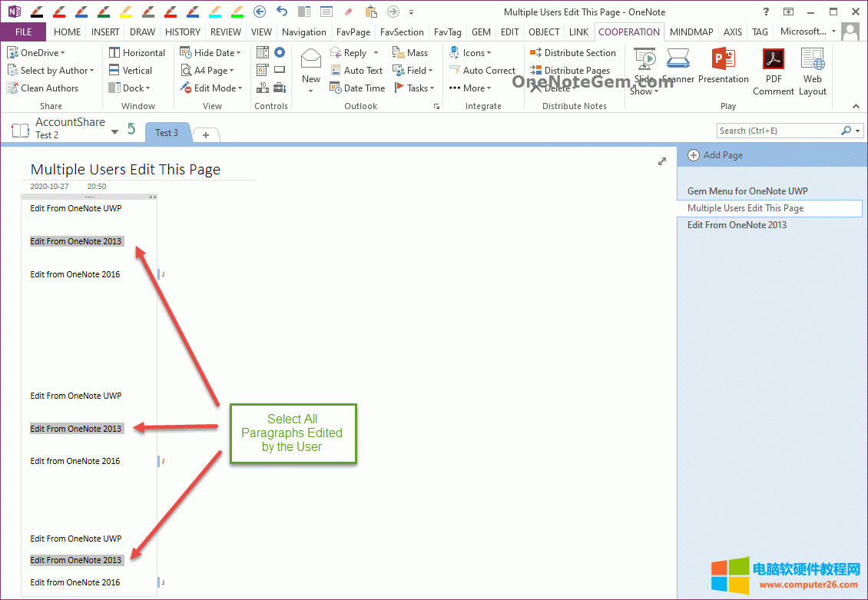Insert date picker control icon
The height and width of the screenshot is (600, 868).
263,71
